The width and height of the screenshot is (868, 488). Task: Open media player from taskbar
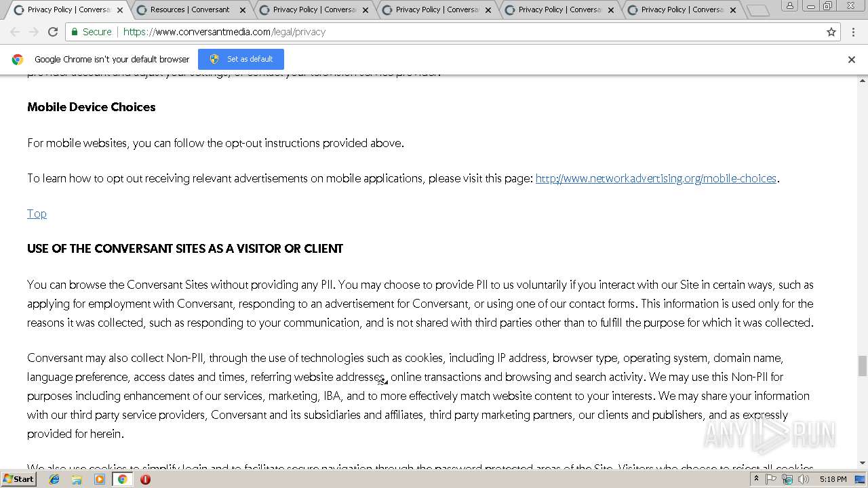click(x=100, y=479)
